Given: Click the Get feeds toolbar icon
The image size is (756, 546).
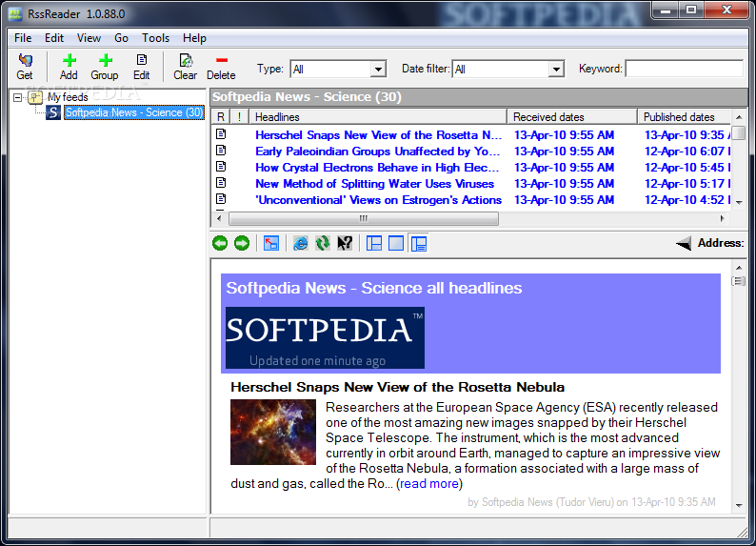Looking at the screenshot, I should [x=25, y=67].
